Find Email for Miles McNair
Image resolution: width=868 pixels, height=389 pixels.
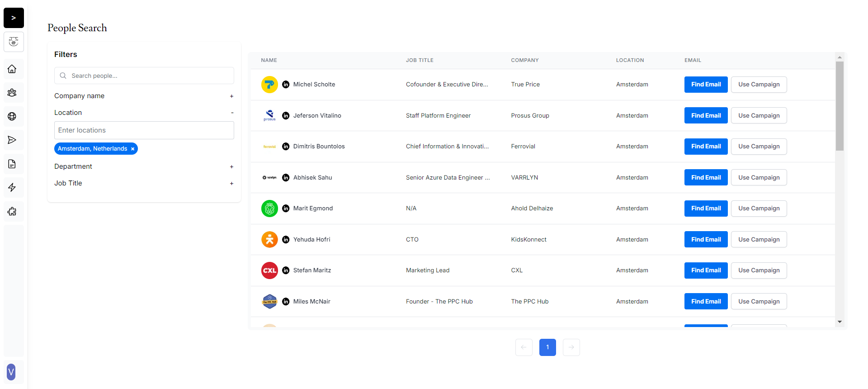click(706, 301)
